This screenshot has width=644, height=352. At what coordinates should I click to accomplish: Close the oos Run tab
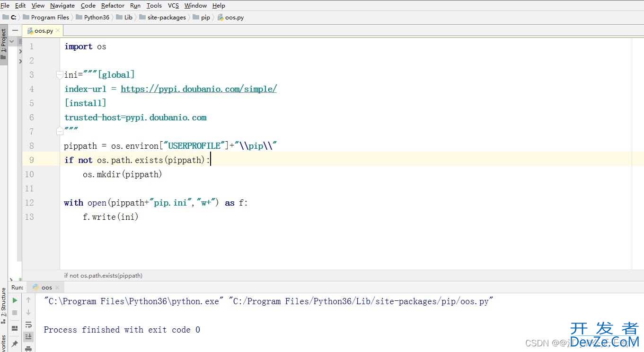57,288
